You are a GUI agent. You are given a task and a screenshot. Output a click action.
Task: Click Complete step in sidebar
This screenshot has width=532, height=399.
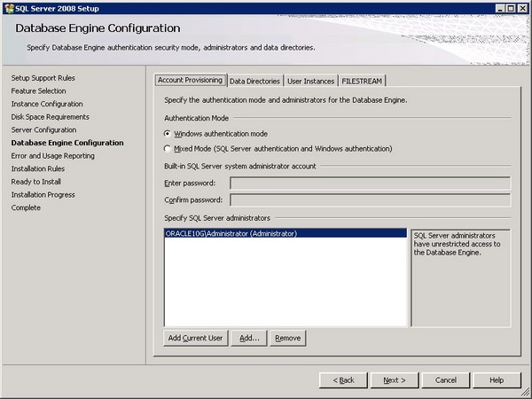pos(26,207)
